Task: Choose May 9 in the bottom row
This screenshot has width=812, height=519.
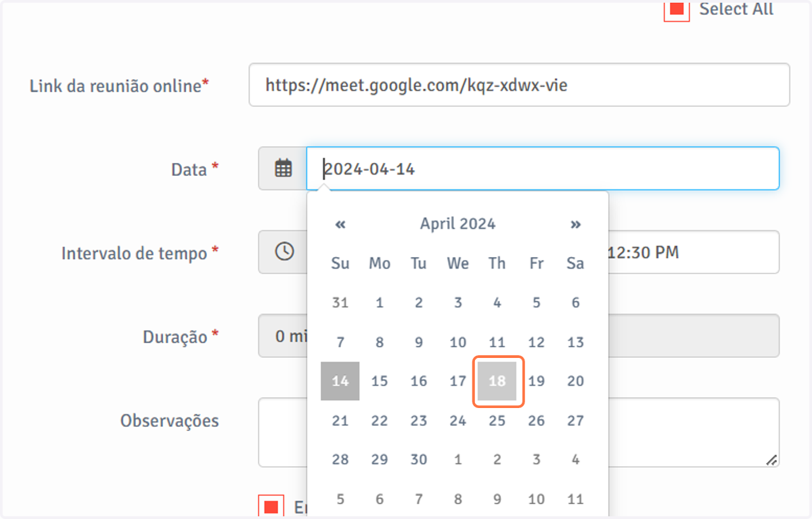Action: point(497,499)
